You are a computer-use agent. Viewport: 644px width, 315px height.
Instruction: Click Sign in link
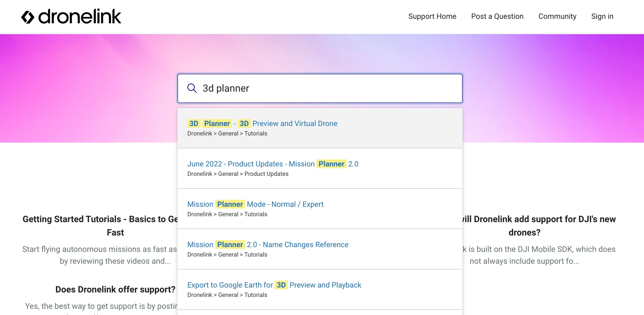point(602,16)
